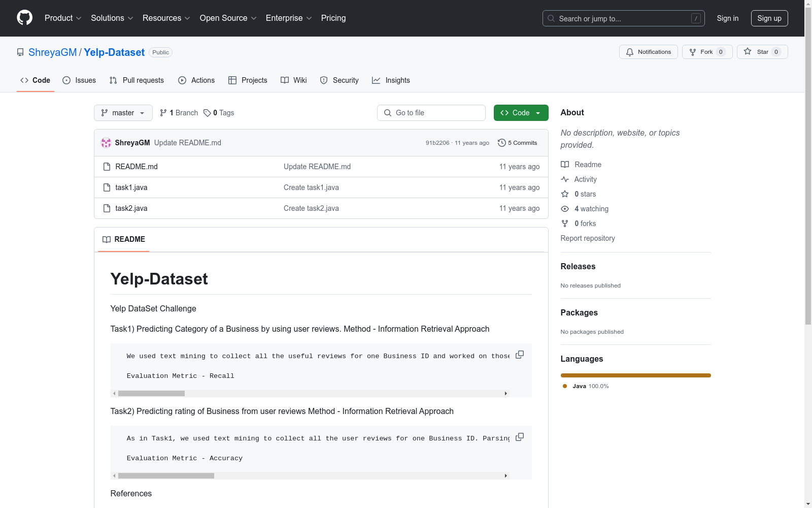Open the Pull requests tab
812x508 pixels.
pyautogui.click(x=137, y=80)
